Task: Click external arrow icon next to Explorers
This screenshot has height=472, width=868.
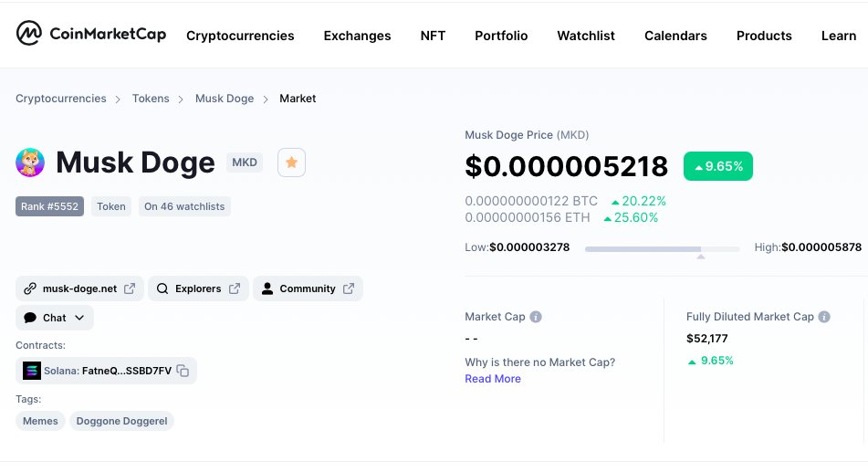Action: pos(235,288)
